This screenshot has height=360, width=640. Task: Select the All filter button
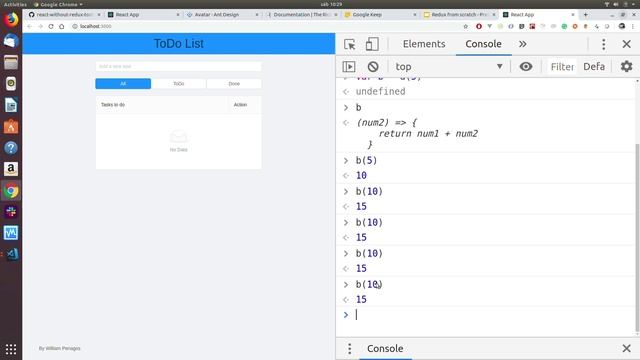click(123, 84)
